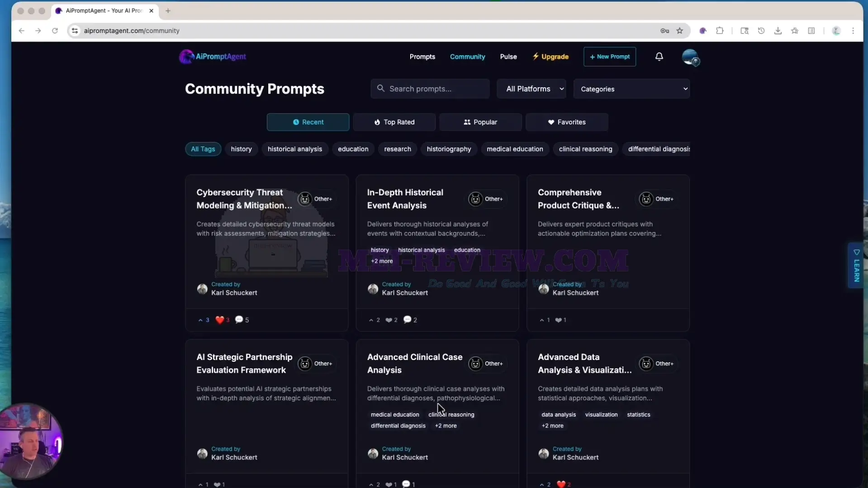This screenshot has width=868, height=488.
Task: Select the All Tags filter chip
Action: tap(203, 149)
